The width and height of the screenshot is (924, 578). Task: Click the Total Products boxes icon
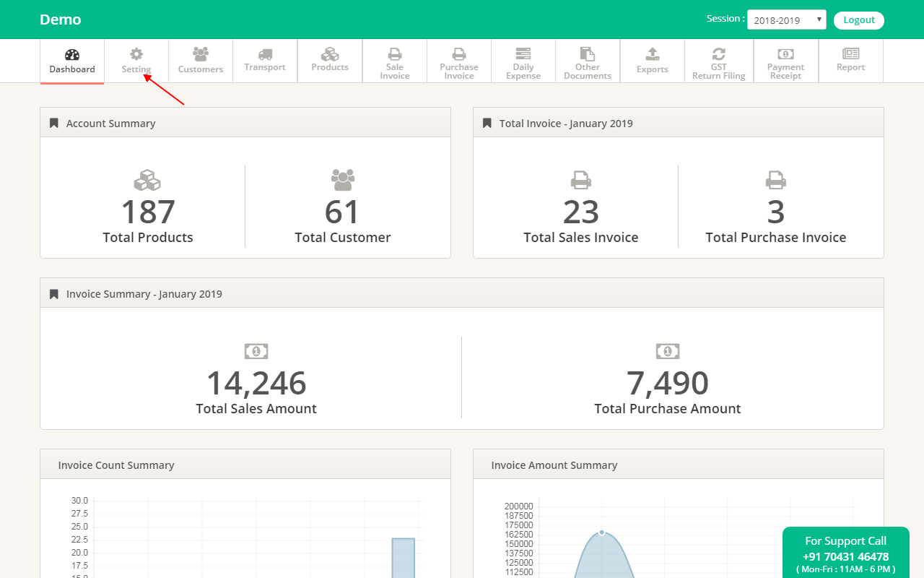click(148, 180)
